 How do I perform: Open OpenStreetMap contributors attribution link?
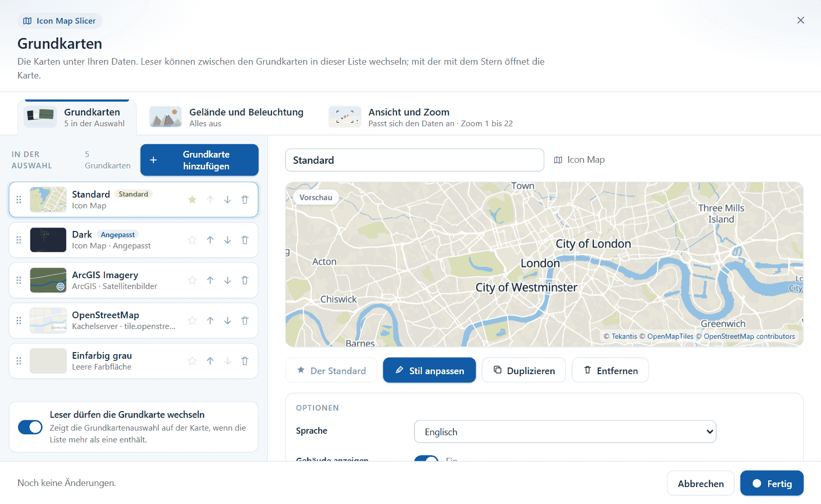[749, 337]
